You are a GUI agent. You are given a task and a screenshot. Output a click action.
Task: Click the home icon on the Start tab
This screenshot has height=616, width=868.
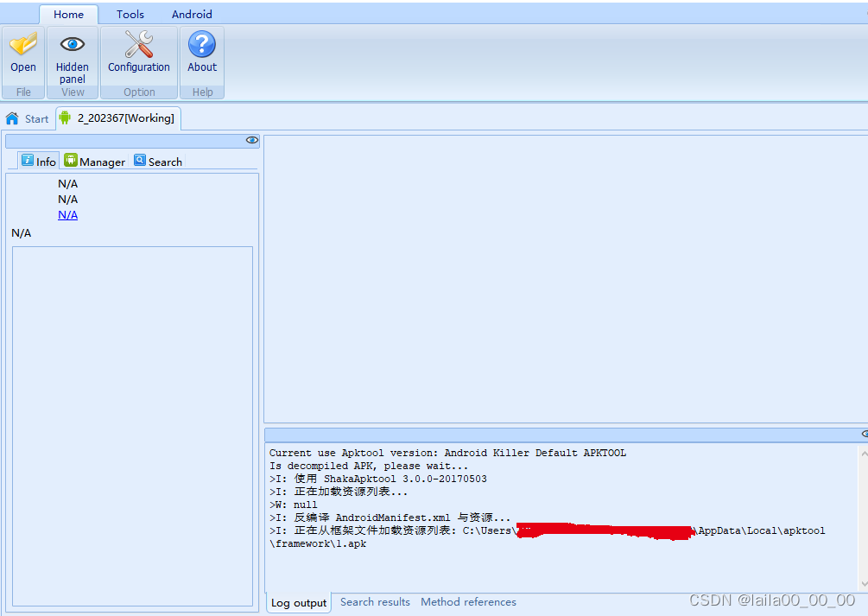11,118
